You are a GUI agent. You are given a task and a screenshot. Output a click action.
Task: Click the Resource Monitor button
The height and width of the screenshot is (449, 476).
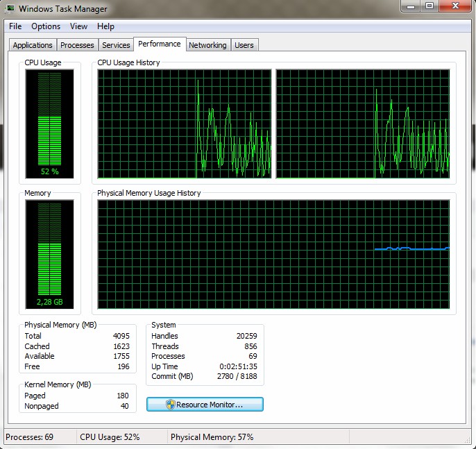pyautogui.click(x=205, y=405)
